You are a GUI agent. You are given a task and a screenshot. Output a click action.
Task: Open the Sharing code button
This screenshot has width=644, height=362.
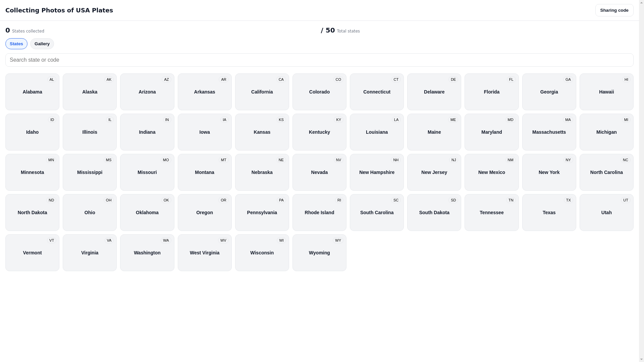tap(614, 10)
